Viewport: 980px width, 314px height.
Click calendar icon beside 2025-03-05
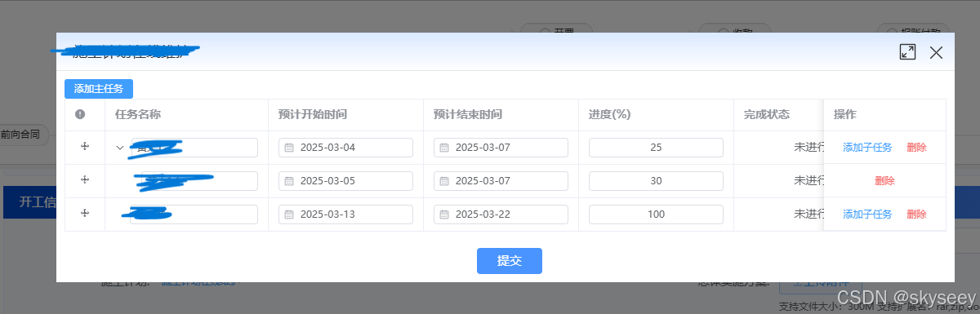pyautogui.click(x=289, y=181)
